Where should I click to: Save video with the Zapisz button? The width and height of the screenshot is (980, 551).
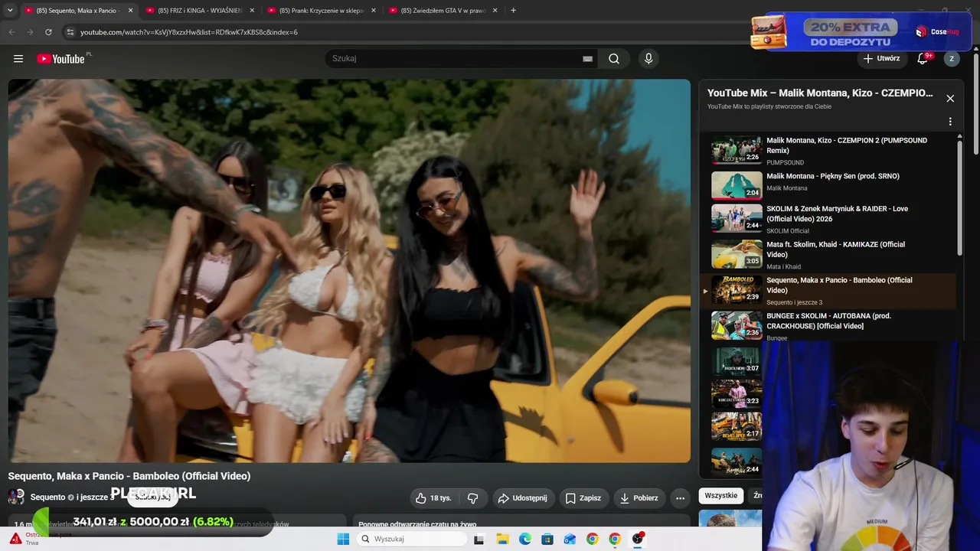(583, 498)
